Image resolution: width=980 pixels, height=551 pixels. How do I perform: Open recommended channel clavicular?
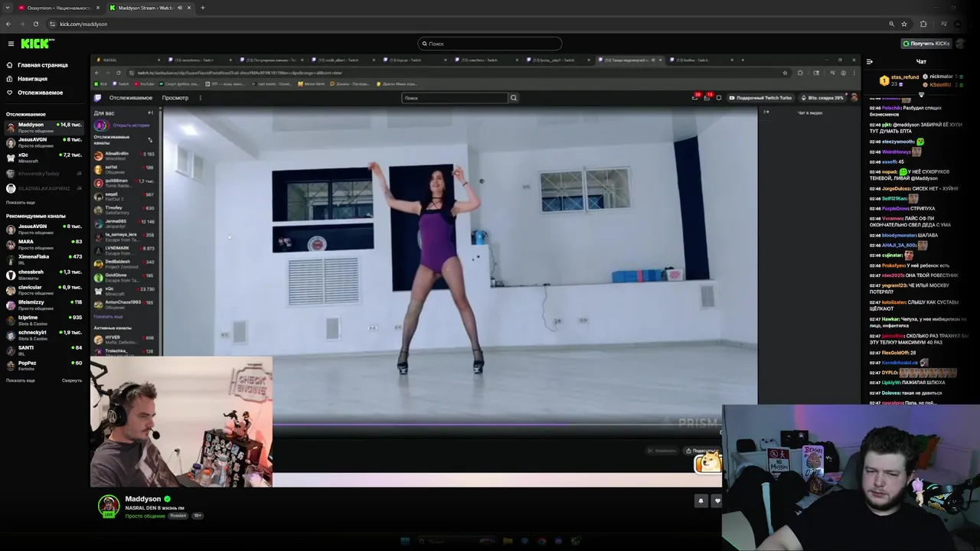click(45, 290)
